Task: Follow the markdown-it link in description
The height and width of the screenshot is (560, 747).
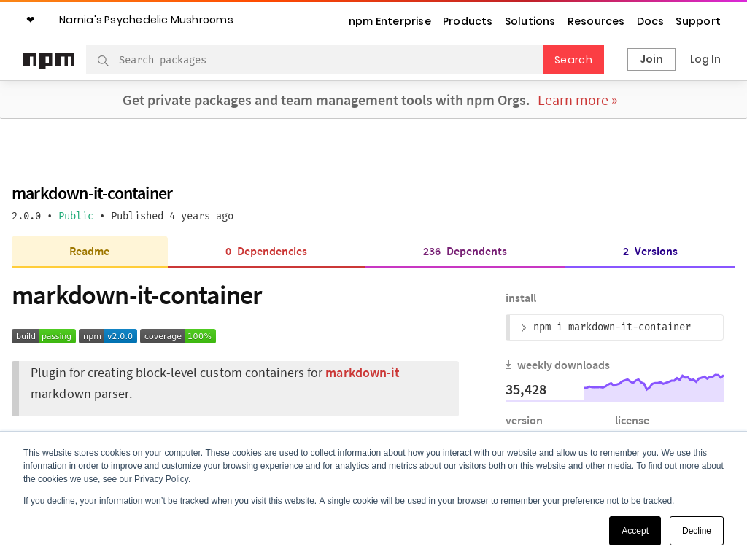Action: (362, 373)
